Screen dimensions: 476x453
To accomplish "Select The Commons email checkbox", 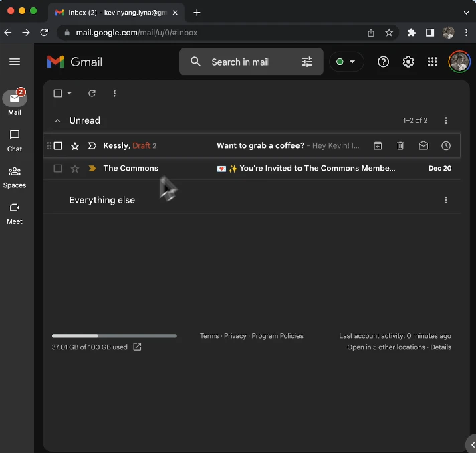I will pyautogui.click(x=57, y=169).
